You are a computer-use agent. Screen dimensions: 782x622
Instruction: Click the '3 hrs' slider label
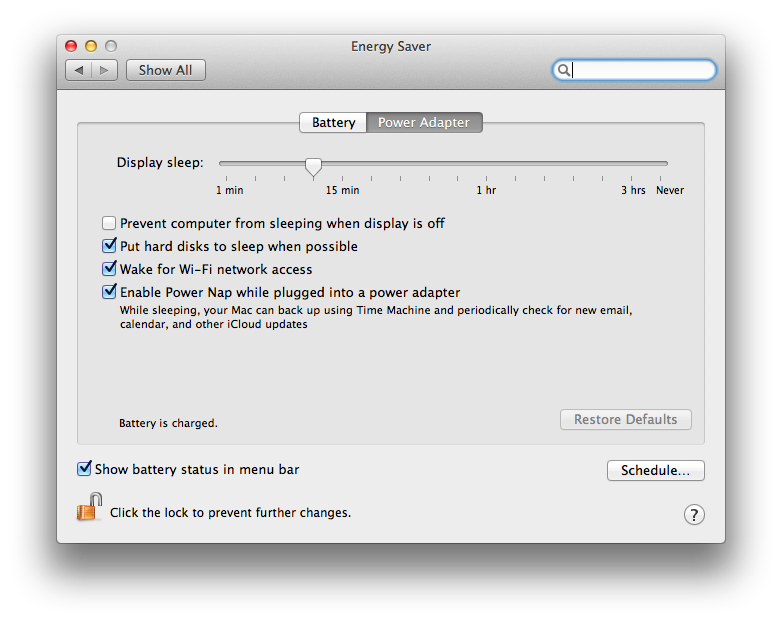click(x=633, y=190)
